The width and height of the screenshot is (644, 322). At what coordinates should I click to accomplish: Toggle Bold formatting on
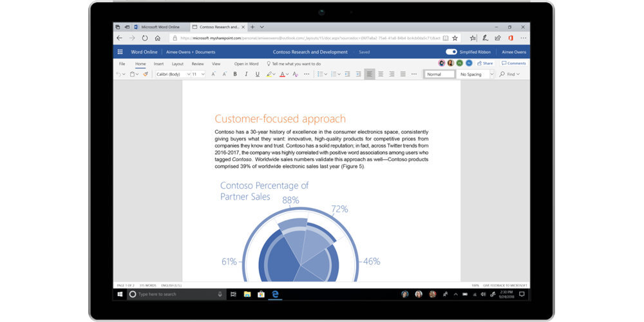pyautogui.click(x=235, y=74)
